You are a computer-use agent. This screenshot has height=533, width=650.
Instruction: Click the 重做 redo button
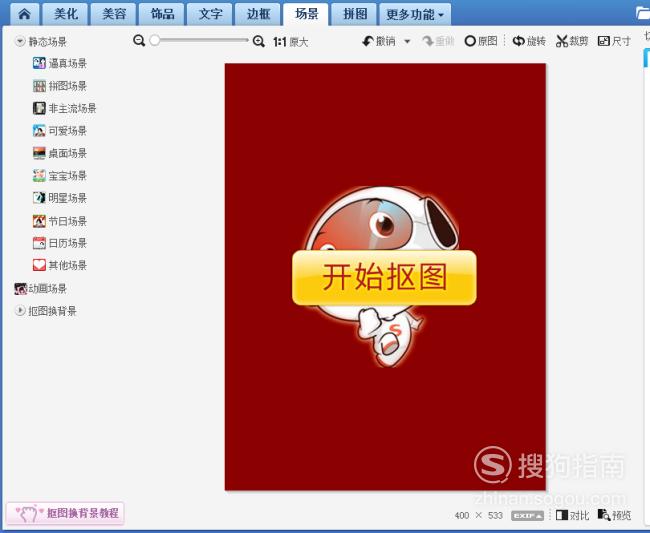tap(438, 41)
